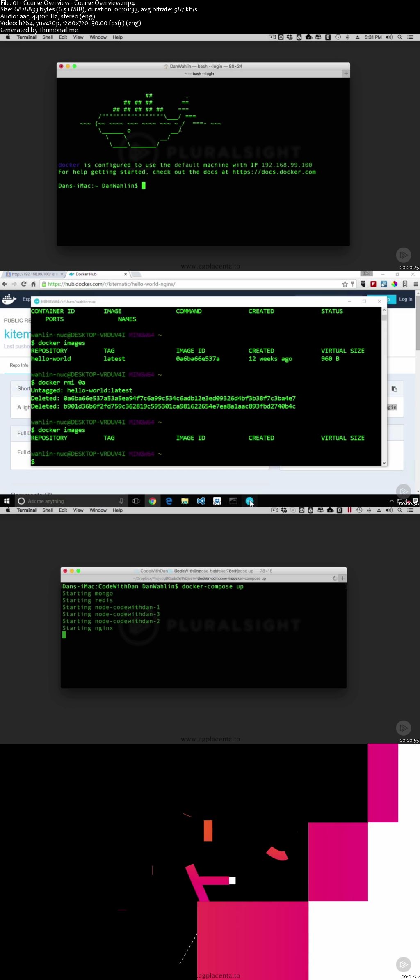This screenshot has height=980, width=420.
Task: Open the Window menu in the 00:00:25 frame
Action: tap(98, 37)
